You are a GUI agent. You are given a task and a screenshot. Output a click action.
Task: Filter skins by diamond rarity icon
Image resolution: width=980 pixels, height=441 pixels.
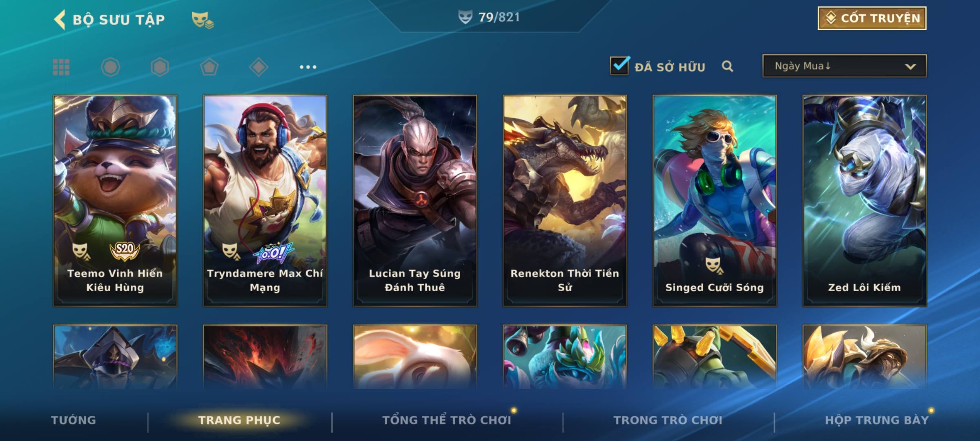click(258, 67)
